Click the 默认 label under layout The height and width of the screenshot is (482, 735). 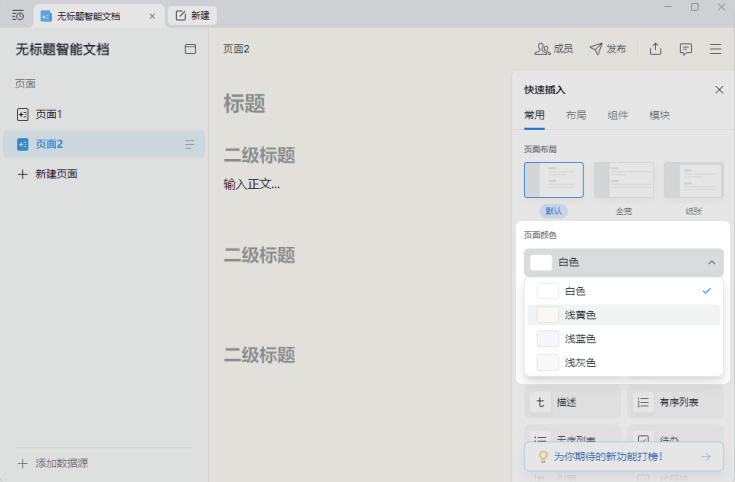(x=554, y=211)
